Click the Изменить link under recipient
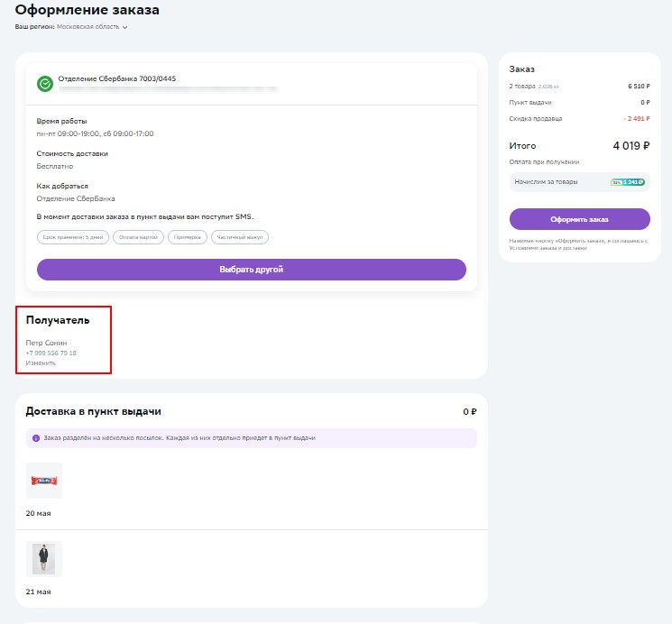This screenshot has width=672, height=624. tap(41, 362)
